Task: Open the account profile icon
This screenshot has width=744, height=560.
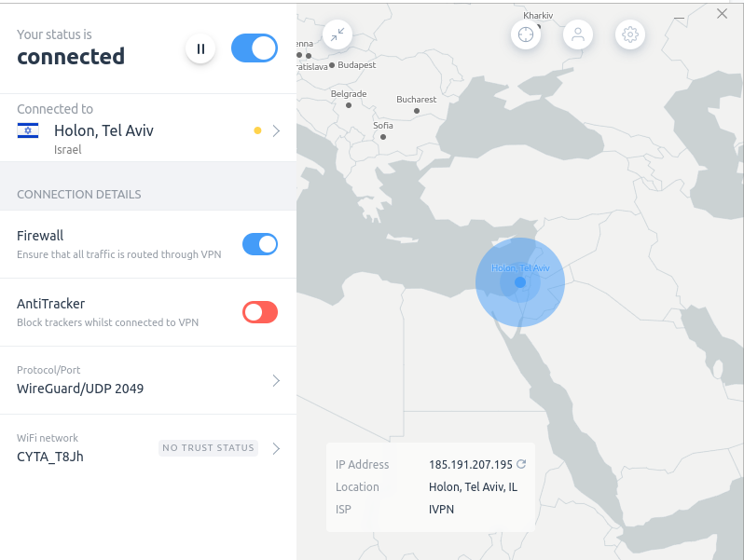Action: pos(578,34)
